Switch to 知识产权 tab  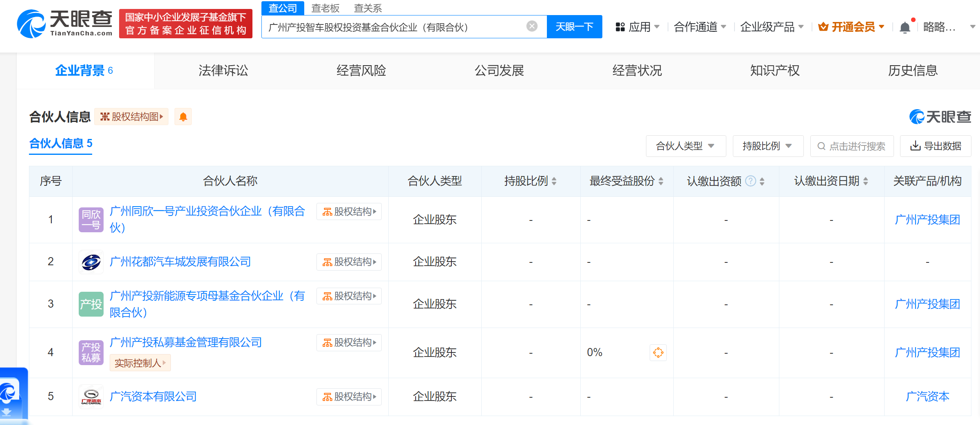pyautogui.click(x=775, y=70)
